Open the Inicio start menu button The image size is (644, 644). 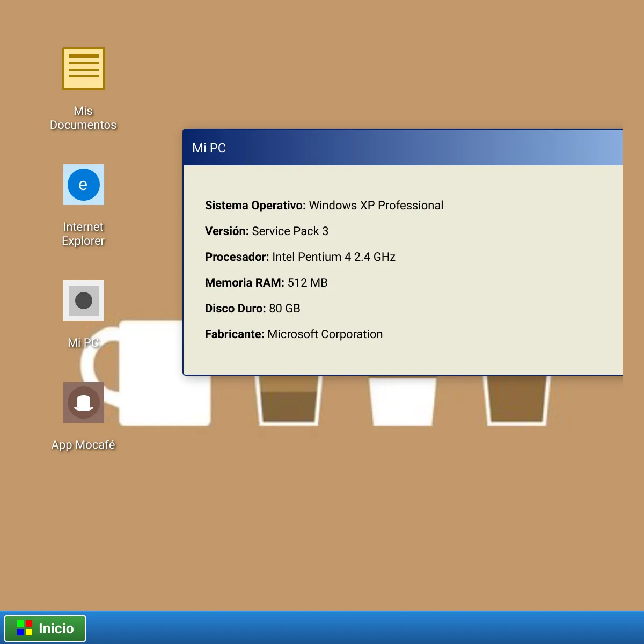[x=45, y=628]
